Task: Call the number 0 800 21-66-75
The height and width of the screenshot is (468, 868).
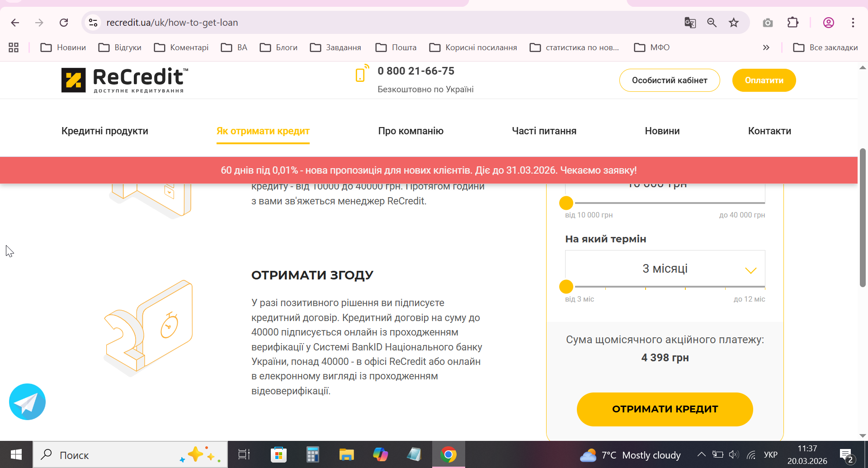Action: pos(416,71)
